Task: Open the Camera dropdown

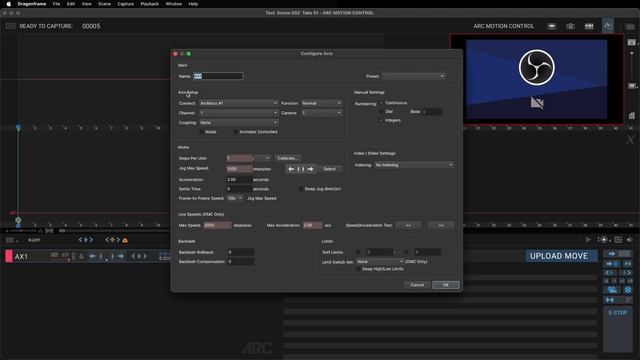Action: tap(322, 113)
